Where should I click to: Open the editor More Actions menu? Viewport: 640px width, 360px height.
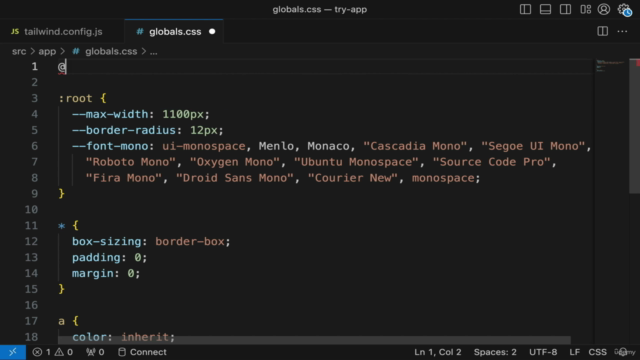click(622, 31)
